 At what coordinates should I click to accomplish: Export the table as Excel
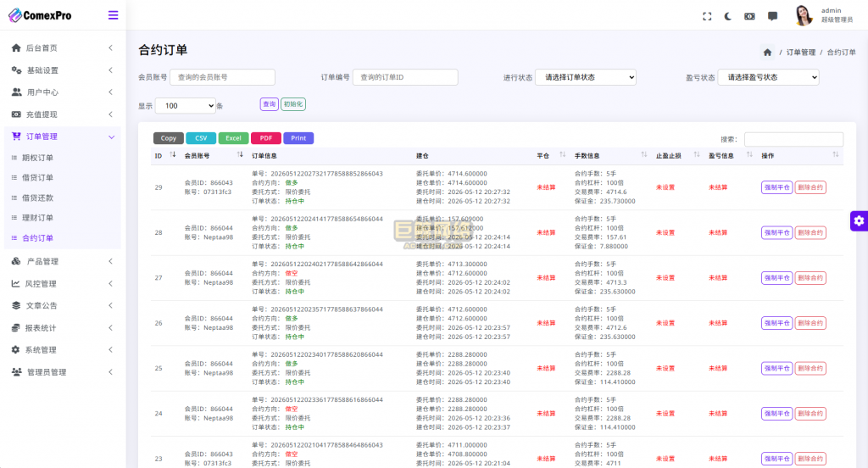coord(233,138)
